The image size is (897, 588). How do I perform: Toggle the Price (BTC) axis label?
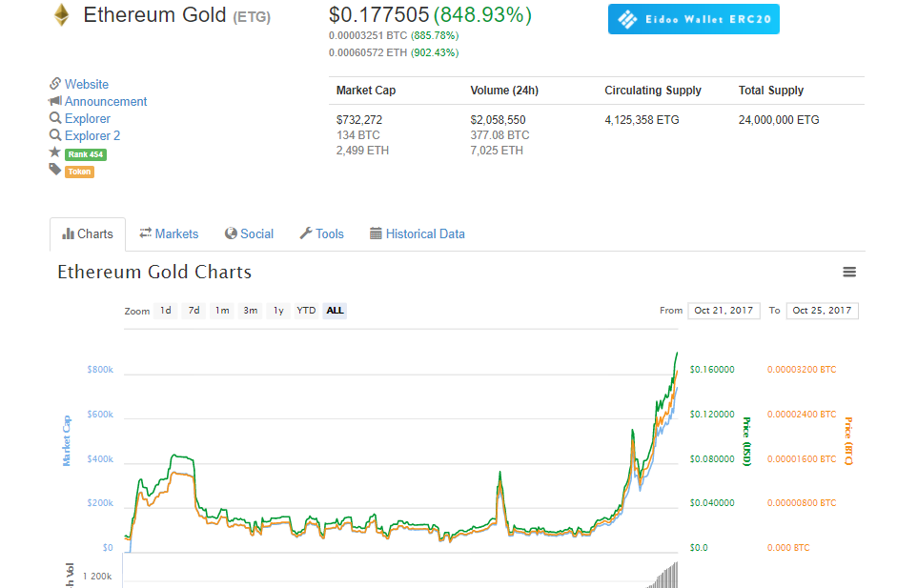coord(848,441)
